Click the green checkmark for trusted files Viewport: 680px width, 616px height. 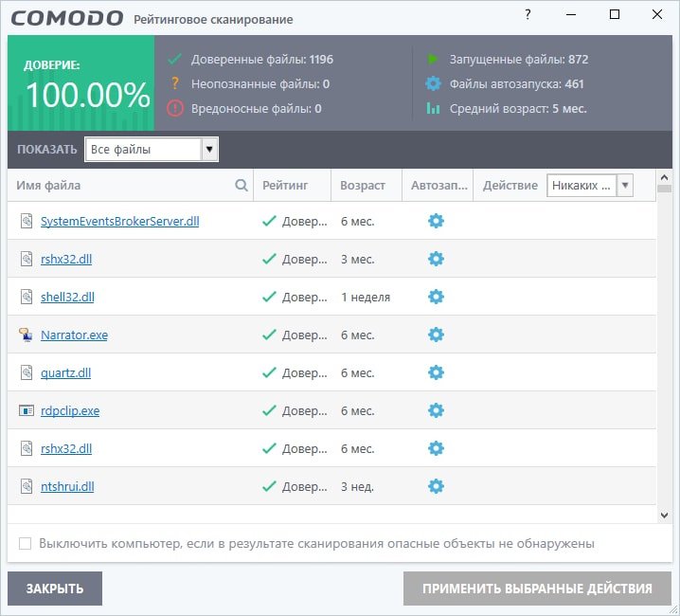click(x=175, y=59)
